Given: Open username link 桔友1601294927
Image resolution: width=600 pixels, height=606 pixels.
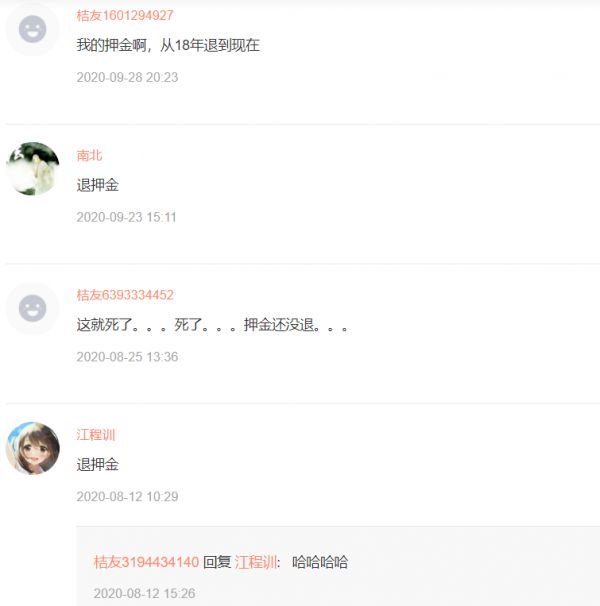Looking at the screenshot, I should (x=125, y=15).
